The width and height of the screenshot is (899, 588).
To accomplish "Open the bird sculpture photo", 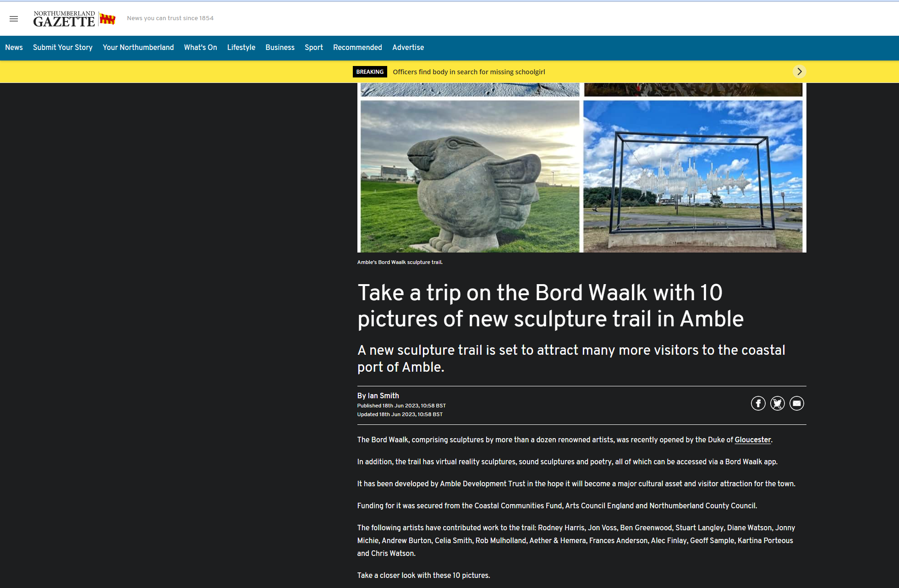I will pos(470,176).
